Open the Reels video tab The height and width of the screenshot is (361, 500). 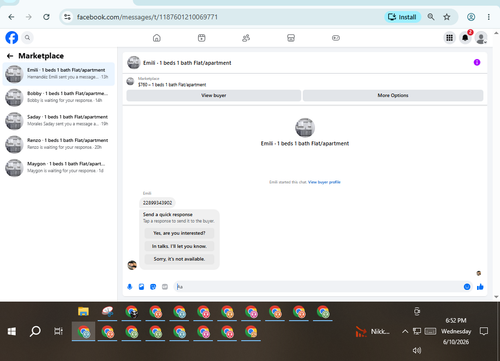pyautogui.click(x=202, y=38)
